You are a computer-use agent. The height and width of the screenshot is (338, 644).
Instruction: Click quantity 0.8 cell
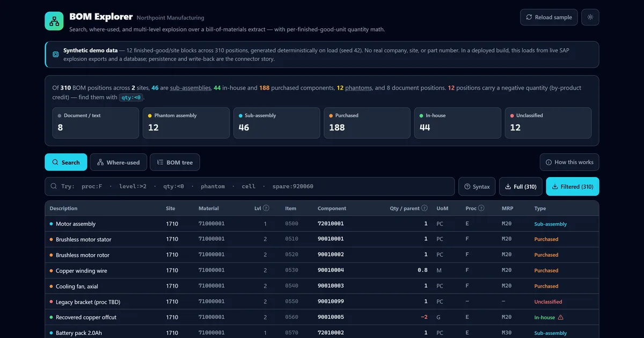423,270
